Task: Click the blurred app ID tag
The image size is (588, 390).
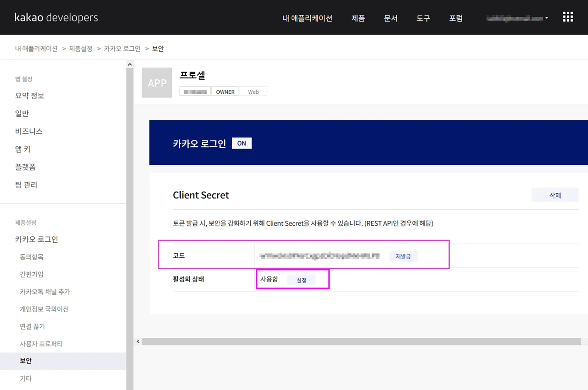Action: tap(195, 92)
